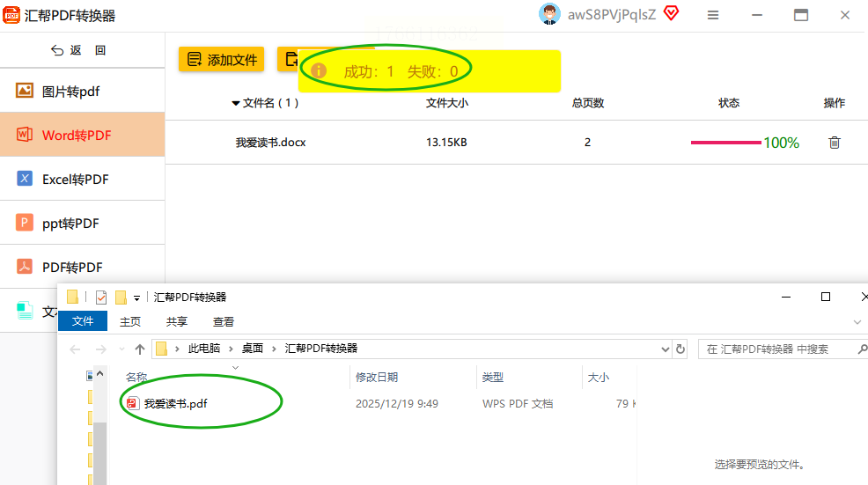Screen dimensions: 868x485
Task: Select the 我爱读书.pdf file in Explorer
Action: pos(175,404)
